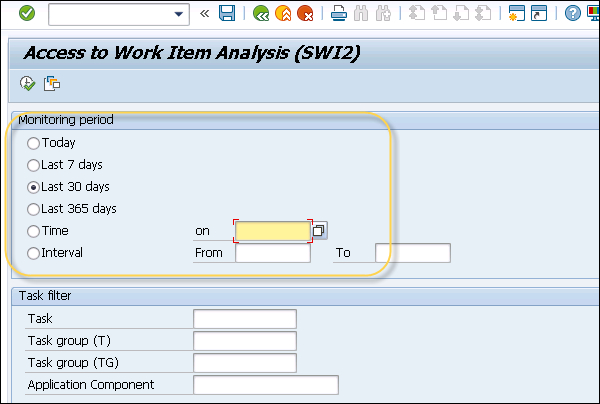
Task: Open the Help question mark icon
Action: click(572, 13)
